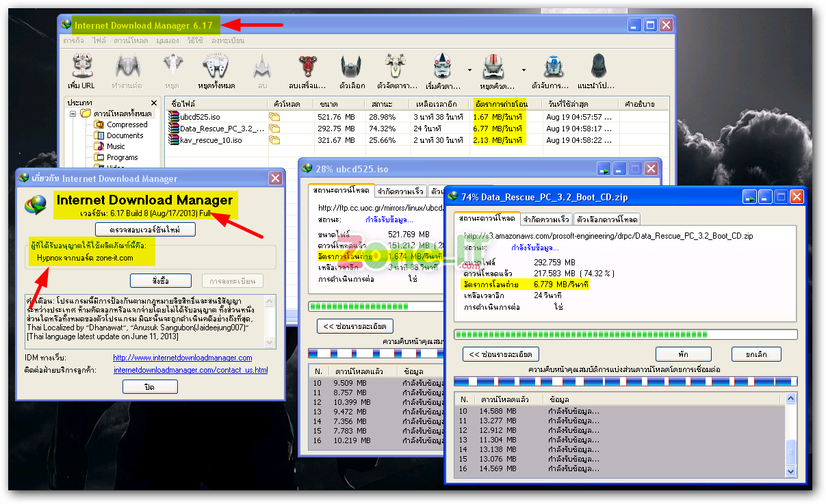Select the ดาวน์โหลดทั้งหมด root folder
This screenshot has width=826, height=504.
[x=122, y=114]
